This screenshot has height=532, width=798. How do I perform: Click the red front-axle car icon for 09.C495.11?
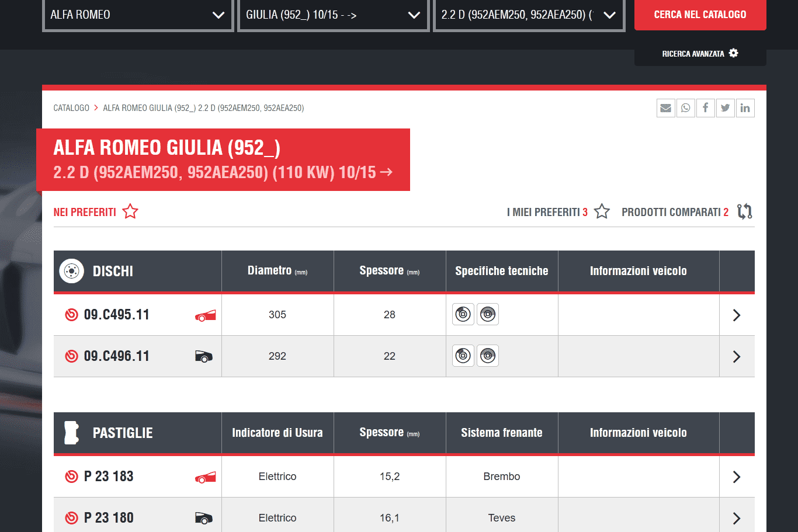(205, 315)
